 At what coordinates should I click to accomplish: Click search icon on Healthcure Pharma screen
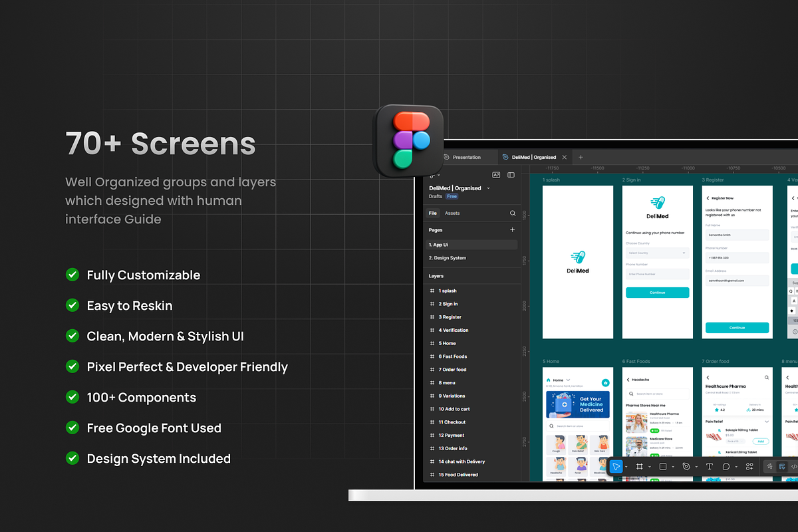click(x=767, y=378)
